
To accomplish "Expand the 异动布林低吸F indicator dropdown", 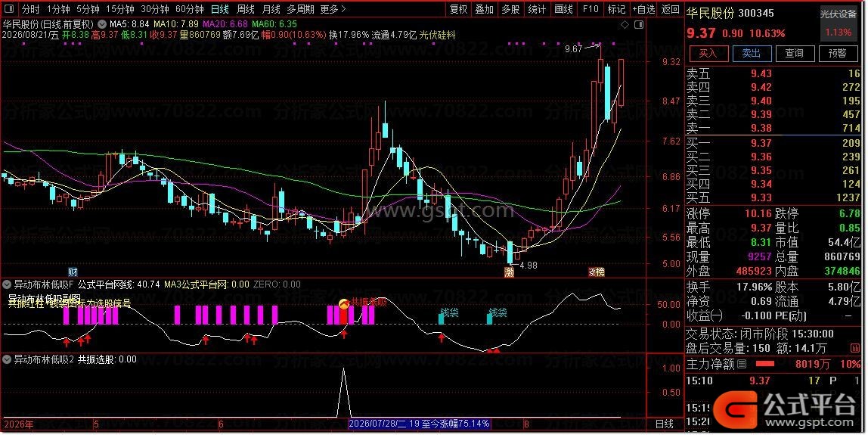I will coord(8,284).
